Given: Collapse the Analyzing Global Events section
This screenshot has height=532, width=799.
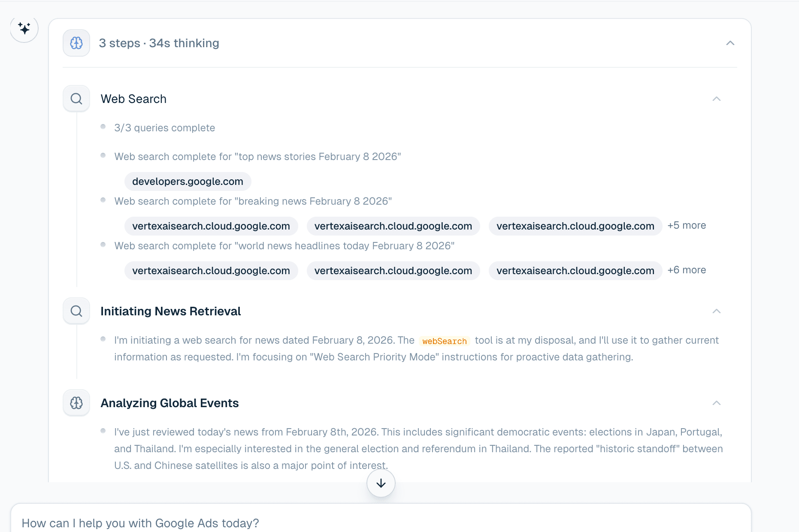Looking at the screenshot, I should tap(716, 403).
